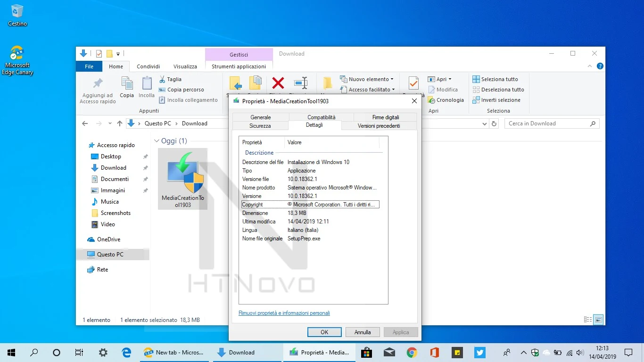Click the Copia in folder icon
The image size is (644, 362).
[255, 83]
